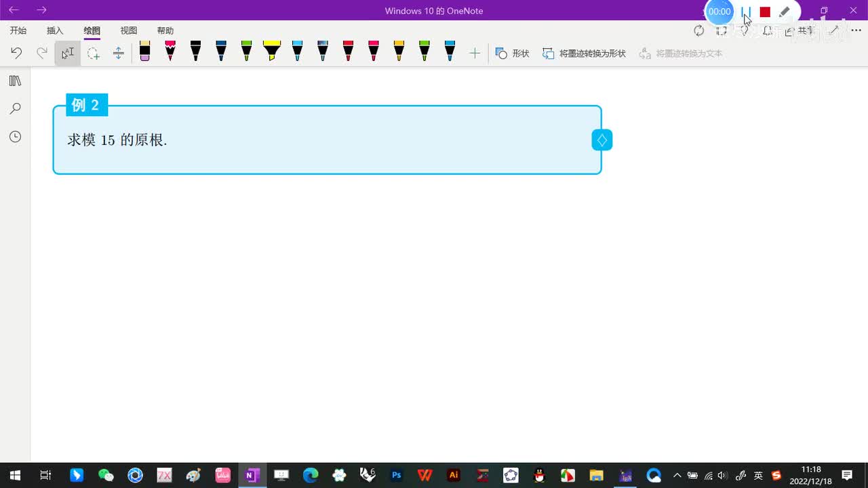868x488 pixels.
Task: Open Photoshop from the taskbar
Action: pos(397,475)
